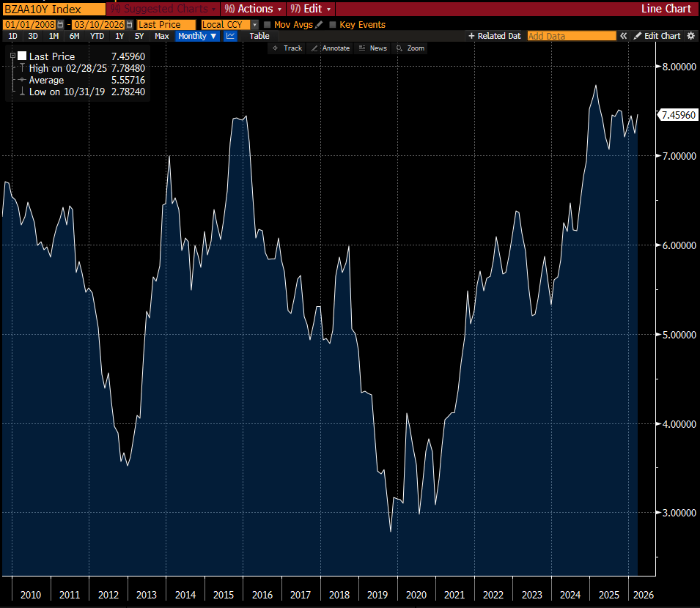This screenshot has height=608, width=700.
Task: Activate the Track crosshair tool
Action: [287, 48]
